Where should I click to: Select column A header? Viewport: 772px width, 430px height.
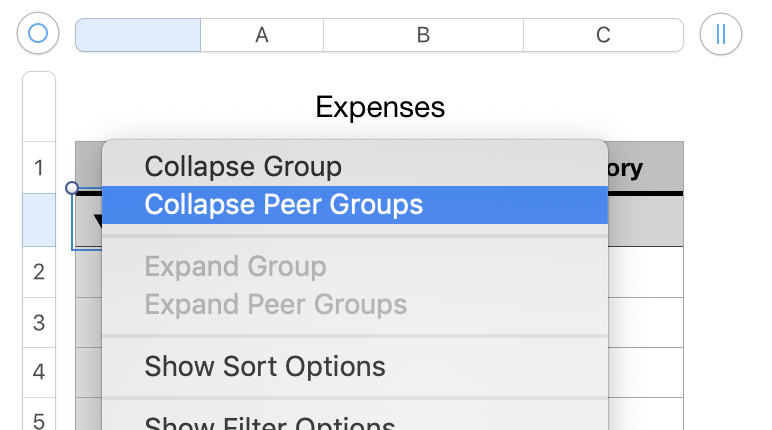point(262,35)
